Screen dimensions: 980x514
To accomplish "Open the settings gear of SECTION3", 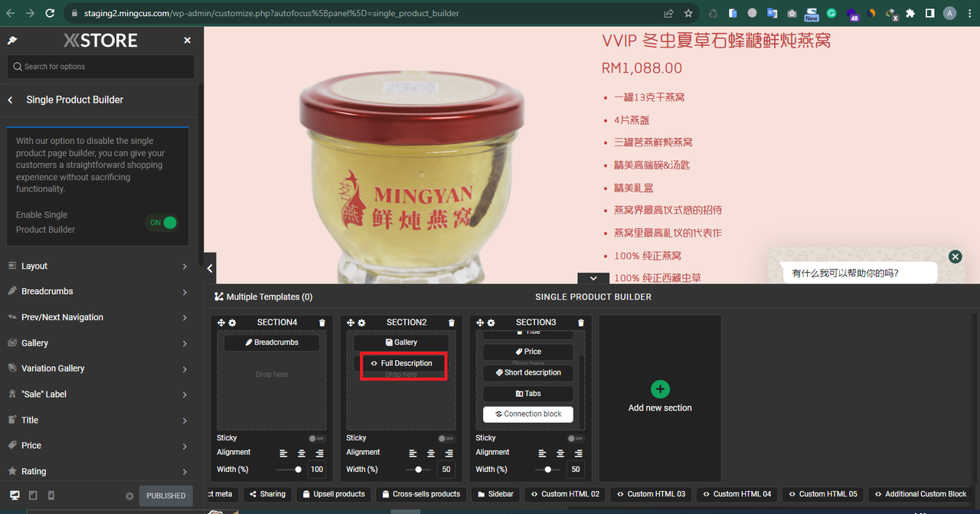I will click(x=491, y=322).
